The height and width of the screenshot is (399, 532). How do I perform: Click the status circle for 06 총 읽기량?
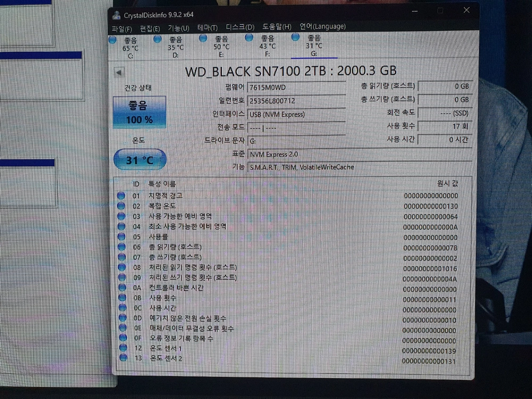click(x=121, y=247)
